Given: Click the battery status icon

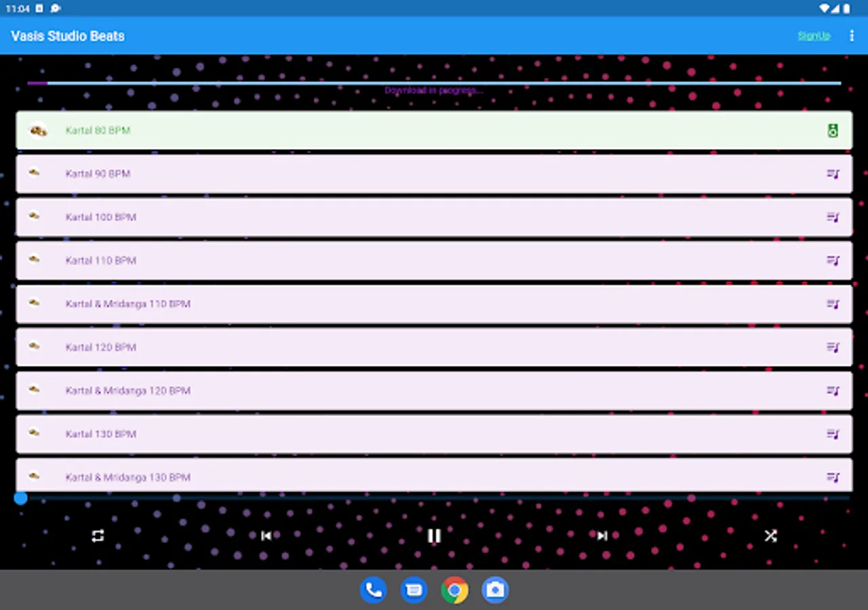Looking at the screenshot, I should (846, 8).
